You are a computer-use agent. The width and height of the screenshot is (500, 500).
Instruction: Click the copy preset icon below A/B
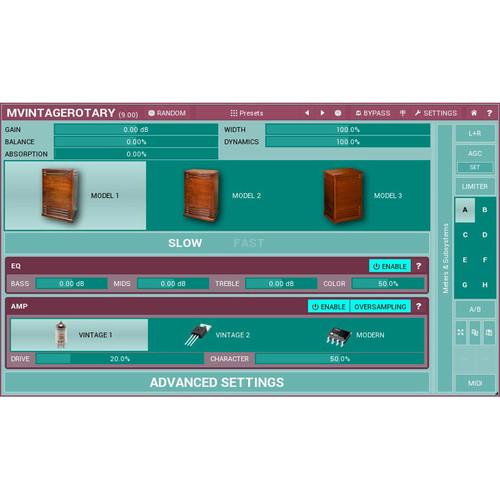pyautogui.click(x=475, y=332)
